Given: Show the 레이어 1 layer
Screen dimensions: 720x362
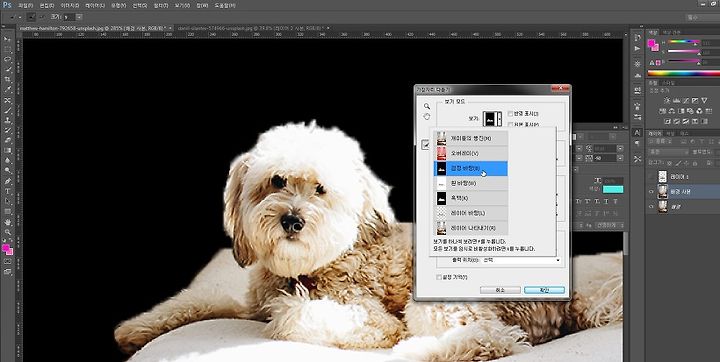Looking at the screenshot, I should 651,177.
